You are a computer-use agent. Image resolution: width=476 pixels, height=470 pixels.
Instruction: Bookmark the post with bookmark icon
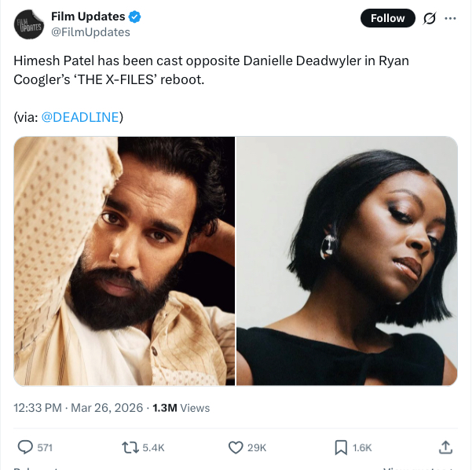pyautogui.click(x=341, y=447)
